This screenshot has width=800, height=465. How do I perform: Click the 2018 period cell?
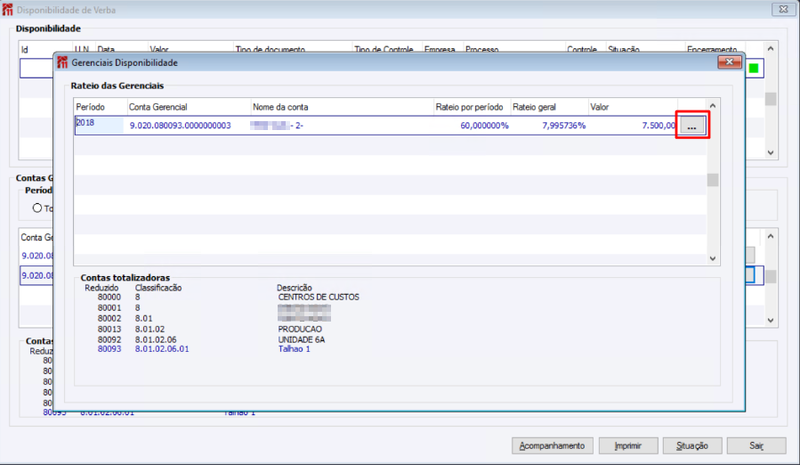99,125
